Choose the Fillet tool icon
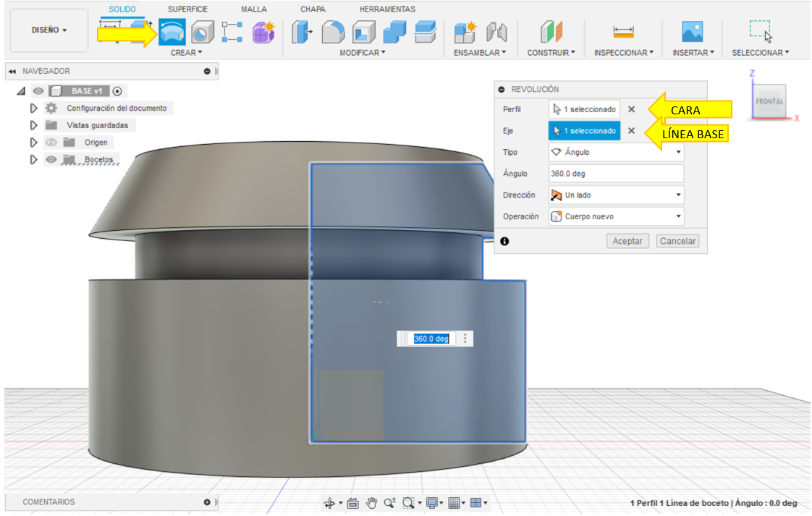Image resolution: width=812 pixels, height=516 pixels. pyautogui.click(x=332, y=32)
